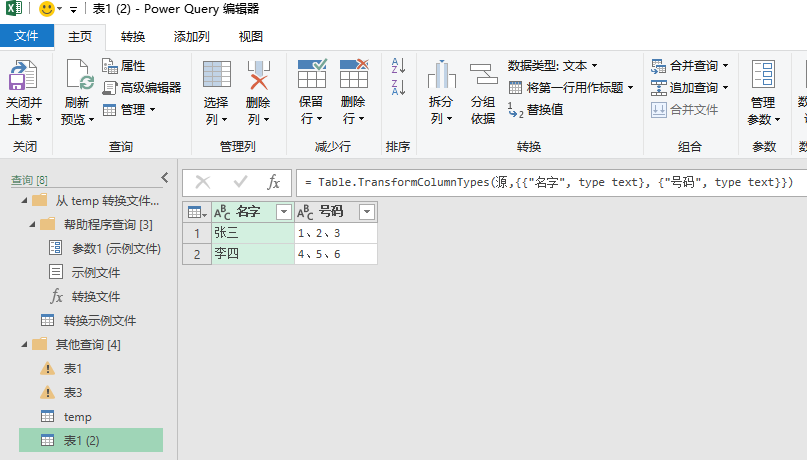
Task: Open the 号码 column filter dropdown
Action: pos(367,212)
